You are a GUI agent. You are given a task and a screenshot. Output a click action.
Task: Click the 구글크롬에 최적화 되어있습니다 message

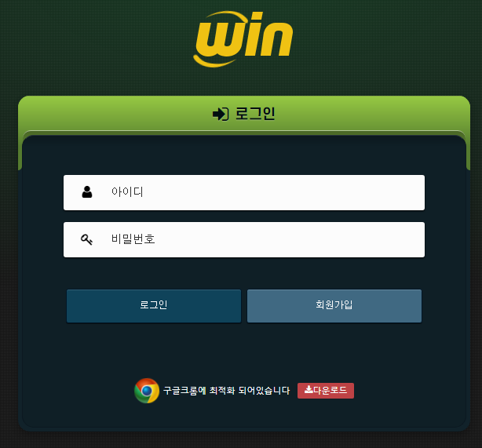click(226, 391)
